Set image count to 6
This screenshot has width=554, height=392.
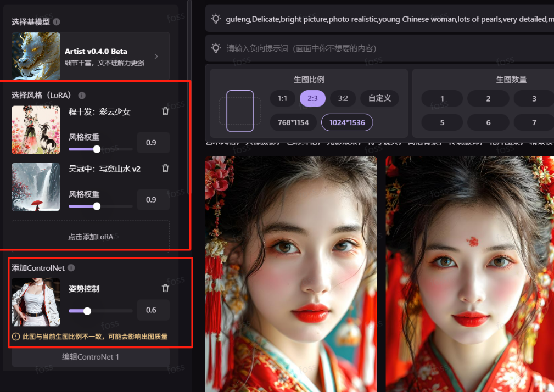click(488, 122)
